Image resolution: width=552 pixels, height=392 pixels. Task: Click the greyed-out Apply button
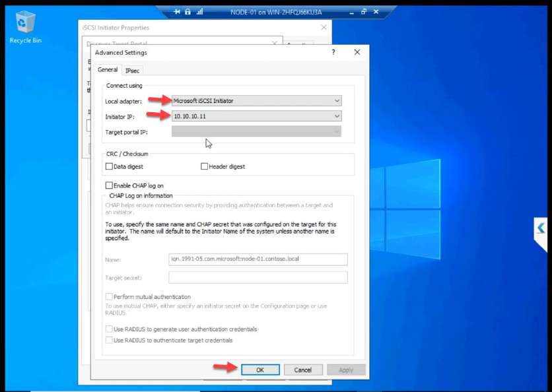tap(346, 370)
